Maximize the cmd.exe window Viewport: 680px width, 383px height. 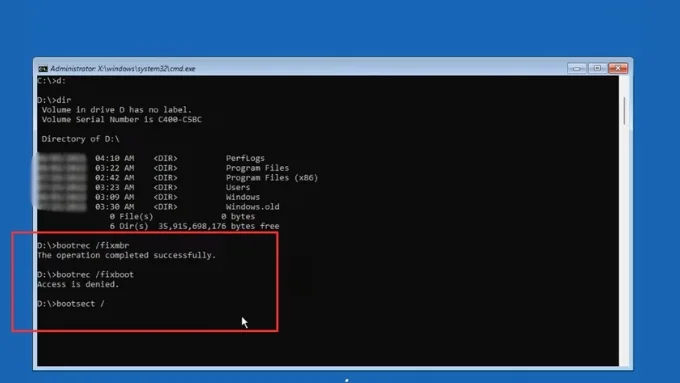[597, 68]
